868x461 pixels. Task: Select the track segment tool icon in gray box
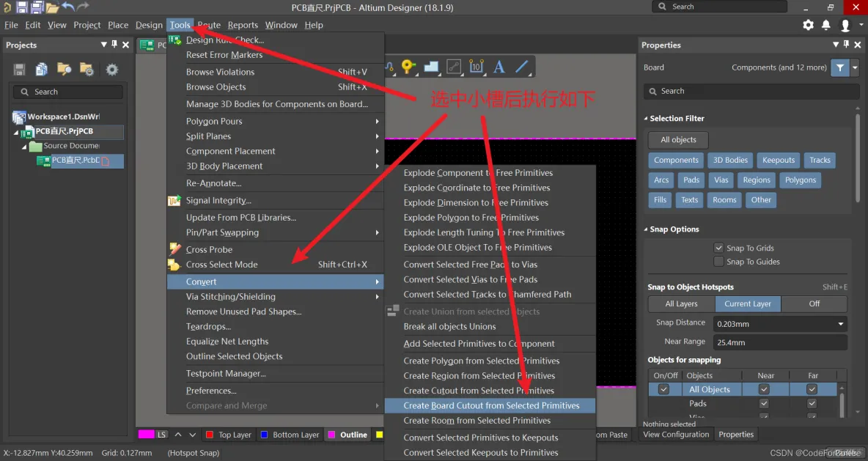coord(454,67)
